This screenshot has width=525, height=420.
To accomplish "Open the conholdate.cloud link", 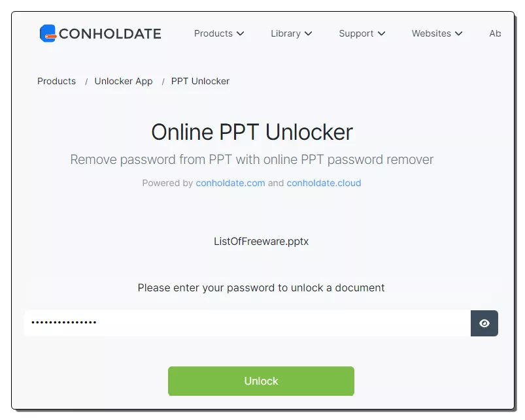I will point(324,183).
